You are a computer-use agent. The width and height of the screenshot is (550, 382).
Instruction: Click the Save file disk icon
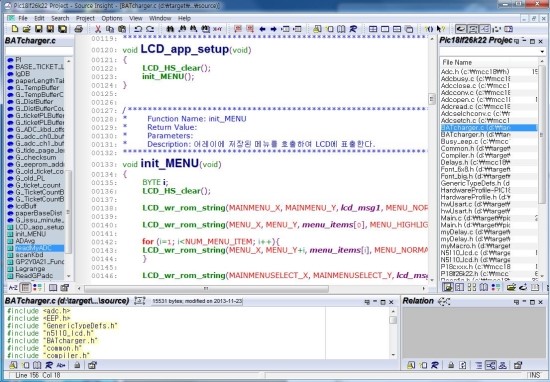[39, 29]
